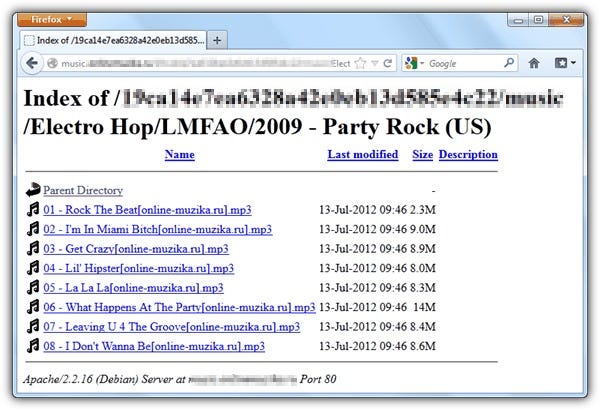Screen dimensions: 600x409
Task: Go to home page with house icon
Action: coord(534,63)
